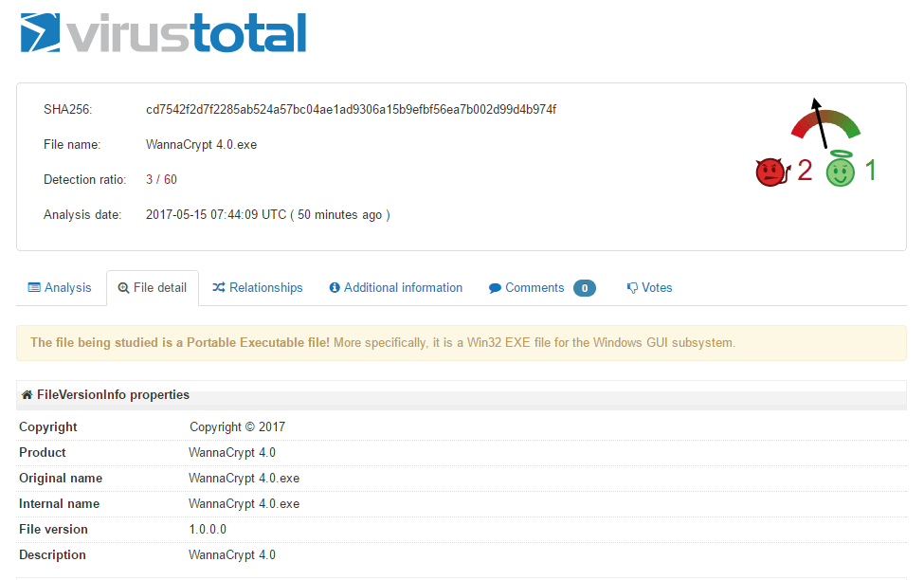Click the SHA256 hash value
This screenshot has width=924, height=580.
(352, 110)
